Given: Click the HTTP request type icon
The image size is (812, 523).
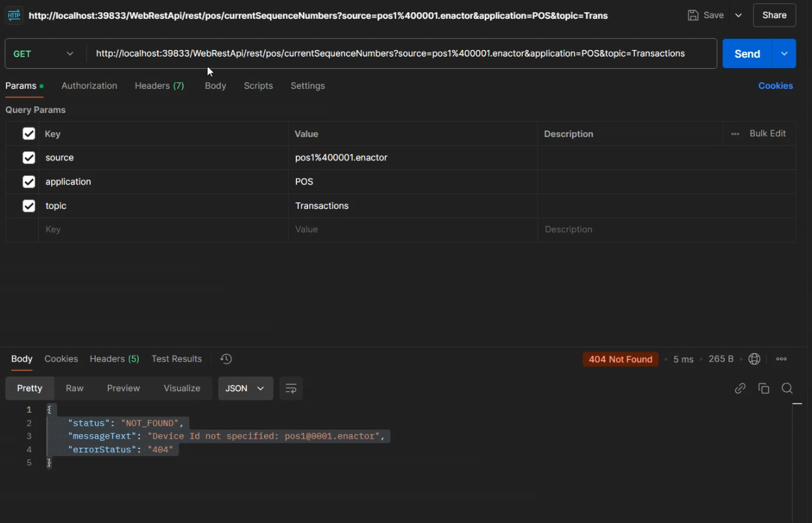Looking at the screenshot, I should (x=14, y=15).
